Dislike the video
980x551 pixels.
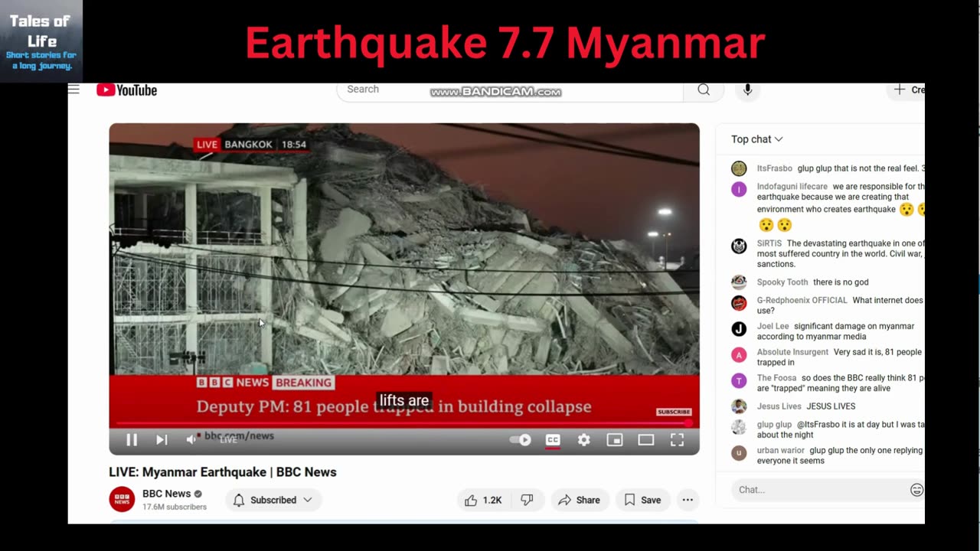527,500
